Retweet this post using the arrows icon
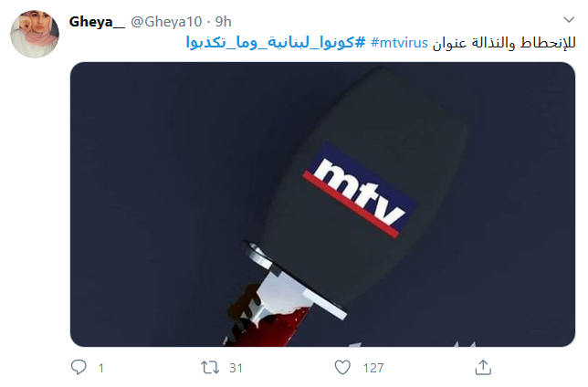588x387 pixels. coord(210,368)
